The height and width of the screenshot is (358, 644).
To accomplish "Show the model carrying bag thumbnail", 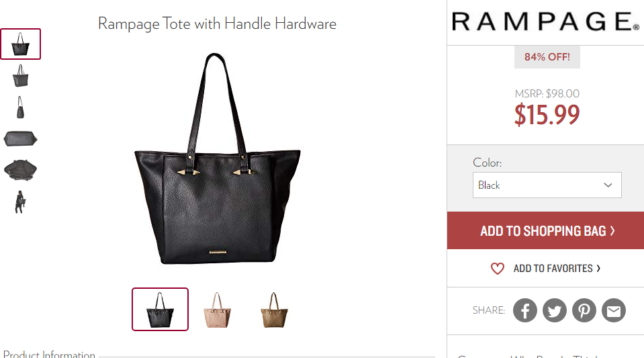I will pyautogui.click(x=19, y=202).
